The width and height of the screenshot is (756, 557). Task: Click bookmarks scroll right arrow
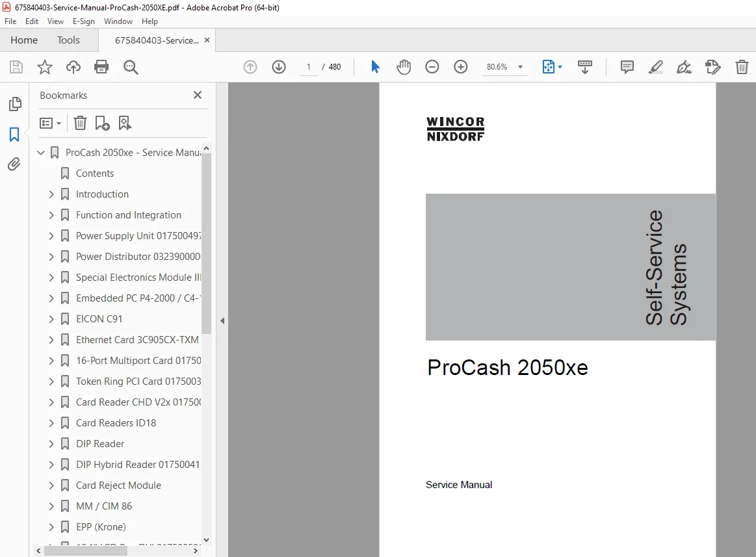[x=195, y=551]
